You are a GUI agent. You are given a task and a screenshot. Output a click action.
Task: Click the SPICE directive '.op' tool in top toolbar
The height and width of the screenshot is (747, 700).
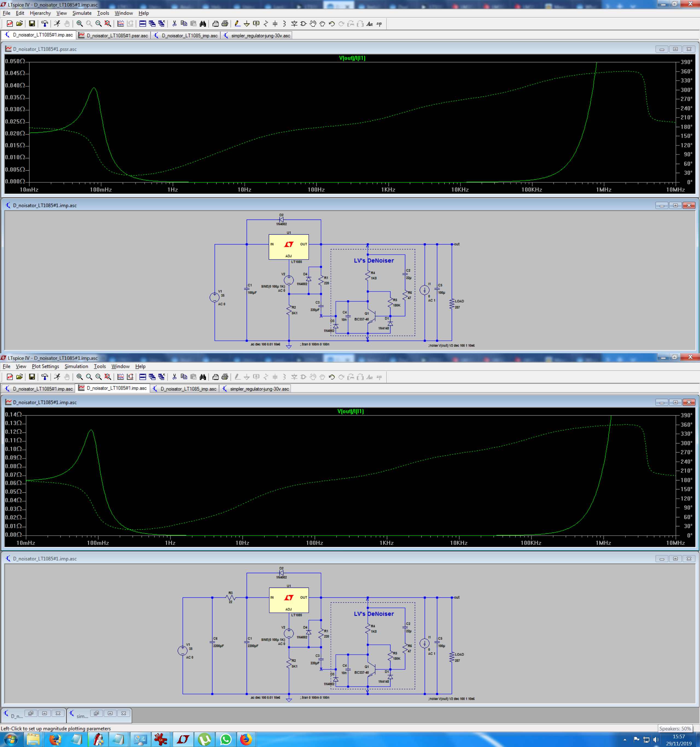379,24
